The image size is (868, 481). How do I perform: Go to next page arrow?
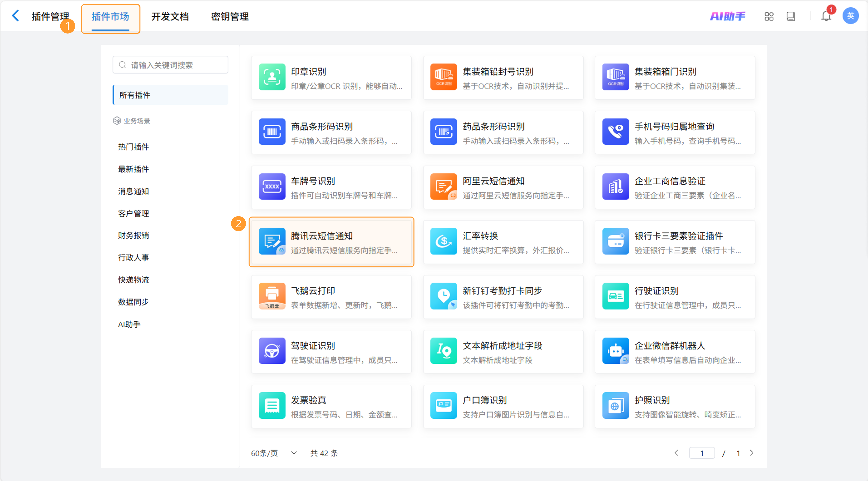[752, 453]
